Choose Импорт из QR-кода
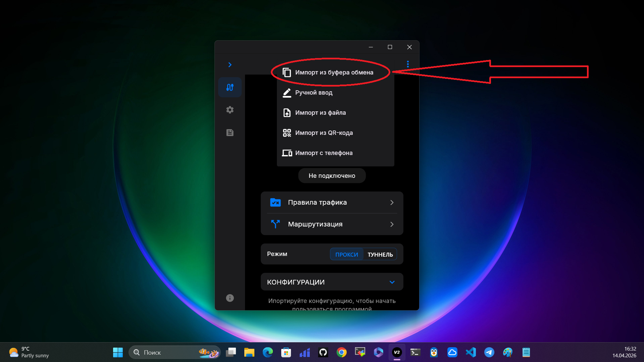 324,133
